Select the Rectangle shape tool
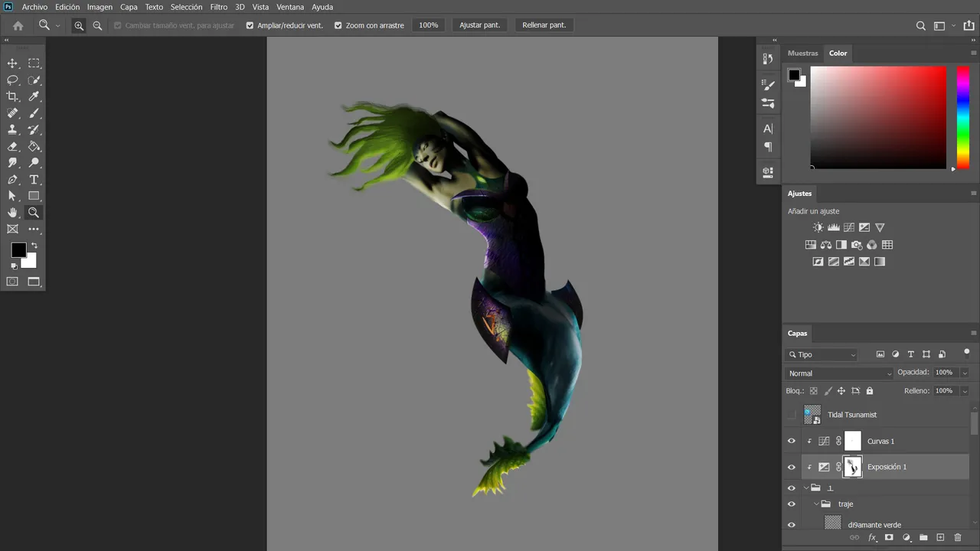This screenshot has height=551, width=980. 34,196
